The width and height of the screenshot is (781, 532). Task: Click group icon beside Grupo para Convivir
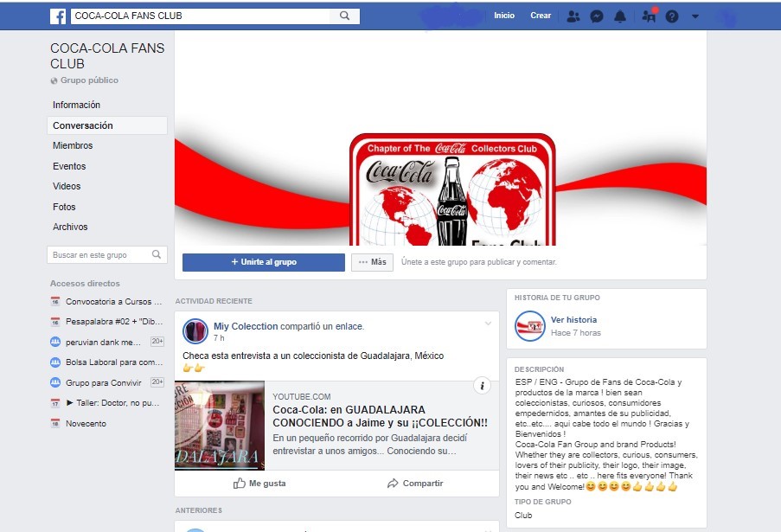55,382
